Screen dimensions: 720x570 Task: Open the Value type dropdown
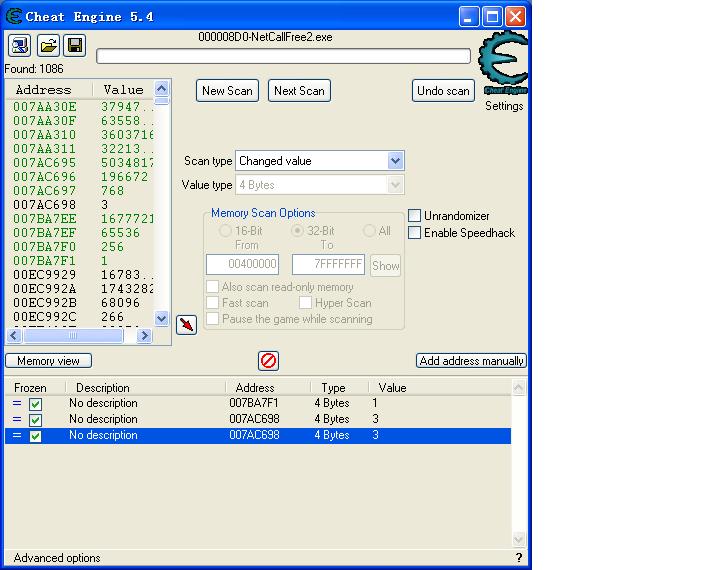[395, 185]
